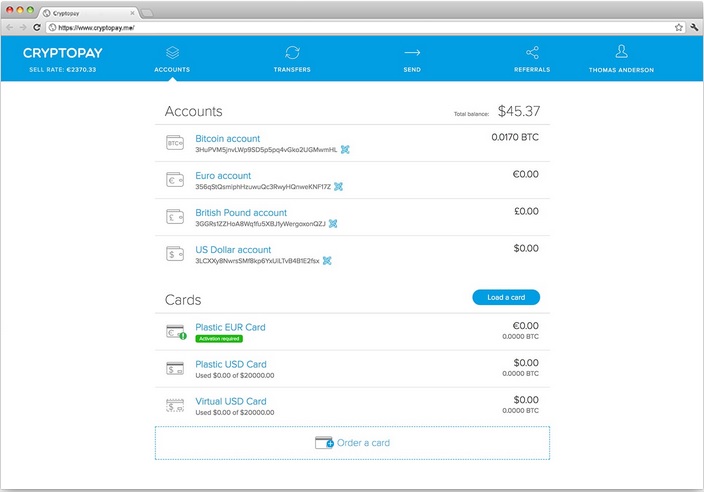Click the CRYPTOPAY logo
The height and width of the screenshot is (492, 704).
click(x=63, y=53)
